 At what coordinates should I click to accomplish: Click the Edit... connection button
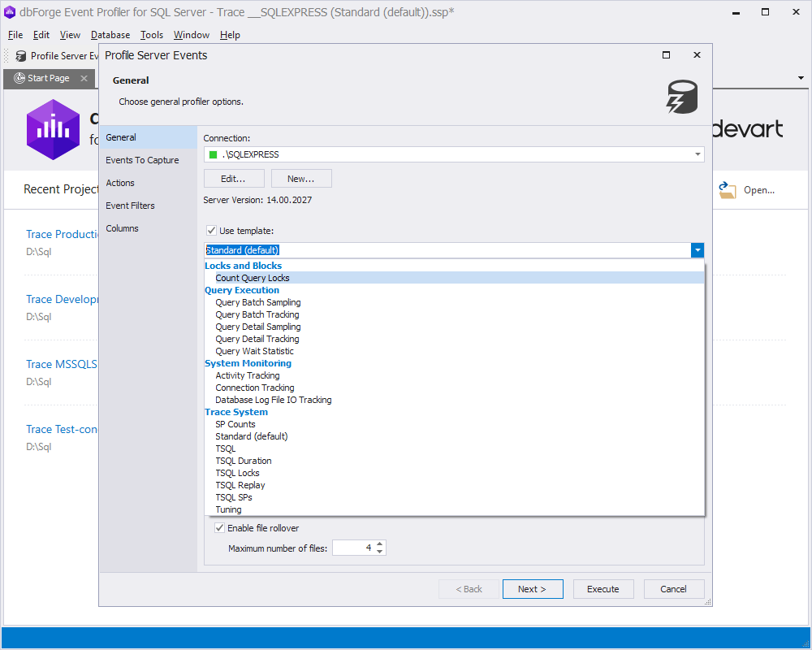pyautogui.click(x=234, y=179)
